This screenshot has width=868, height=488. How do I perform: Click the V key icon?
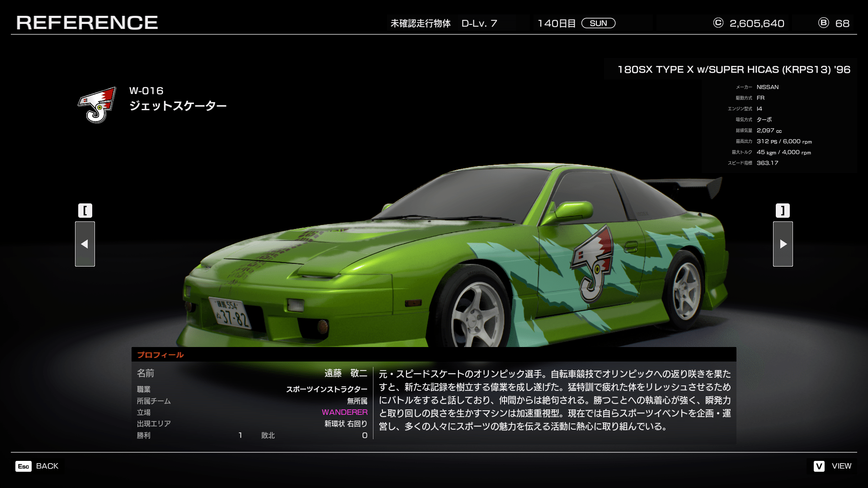819,466
